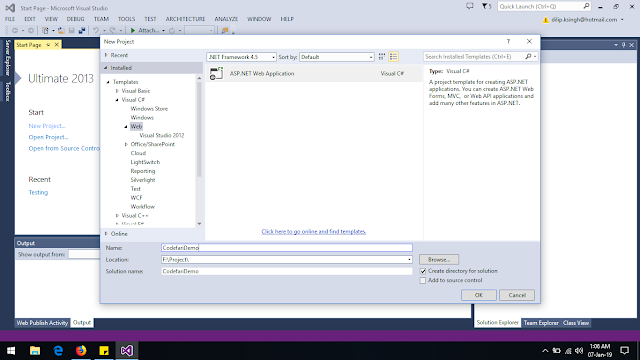Click the Refresh browser toolbar icon

[172, 31]
